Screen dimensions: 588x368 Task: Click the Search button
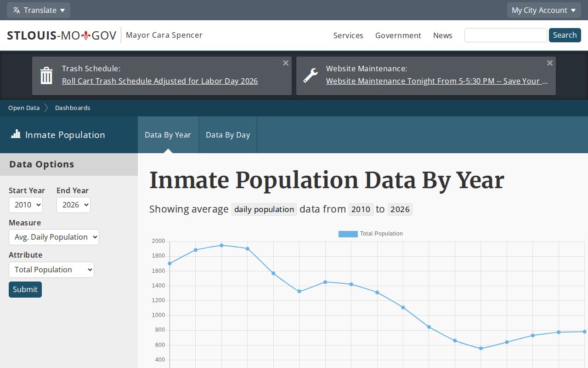coord(565,35)
